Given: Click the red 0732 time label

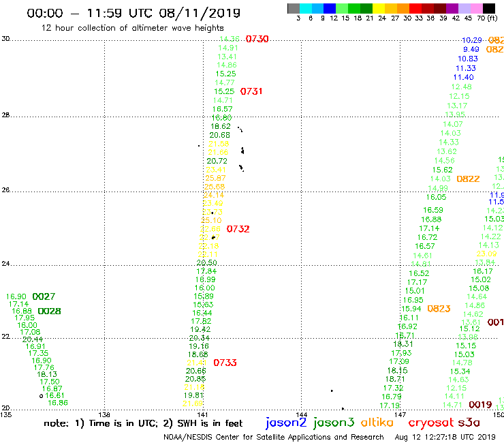Looking at the screenshot, I should click(238, 229).
